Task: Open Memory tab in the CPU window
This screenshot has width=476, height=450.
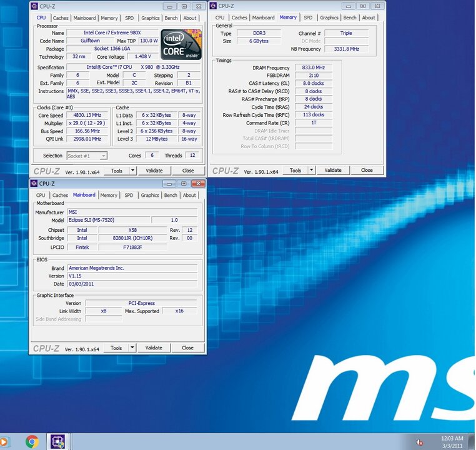Action: pos(109,18)
